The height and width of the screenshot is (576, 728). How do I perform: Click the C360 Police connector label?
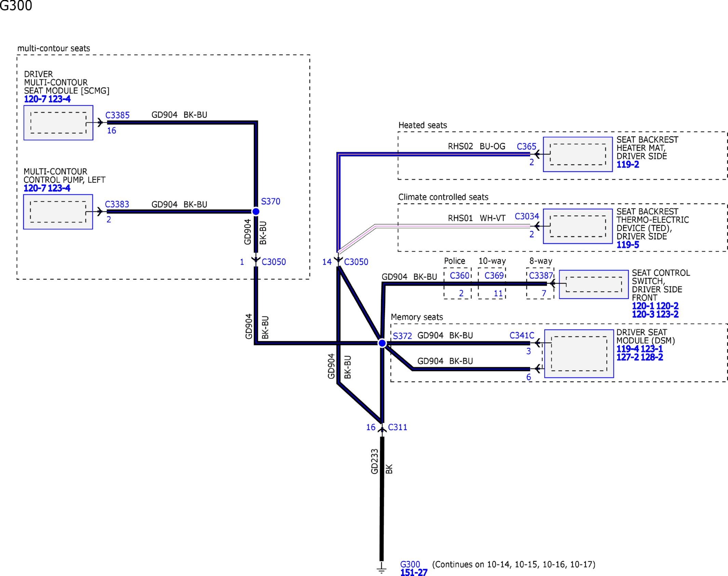tap(459, 276)
